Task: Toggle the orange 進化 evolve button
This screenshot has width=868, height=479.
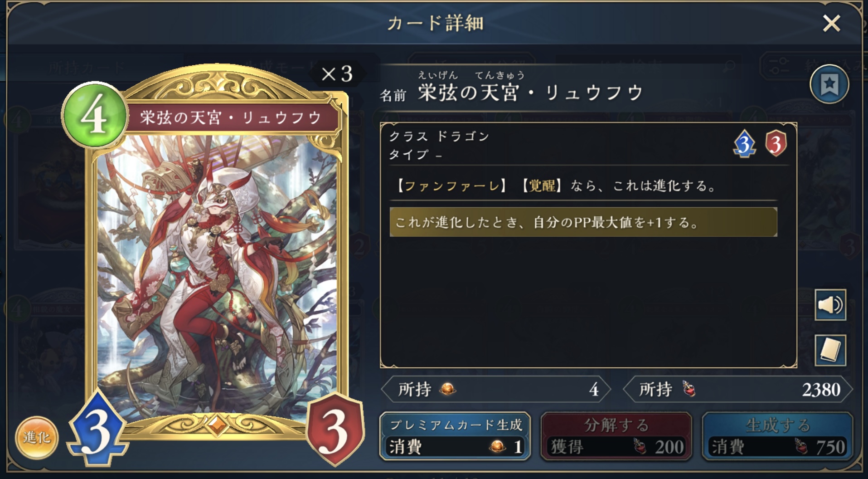Action: click(x=37, y=438)
